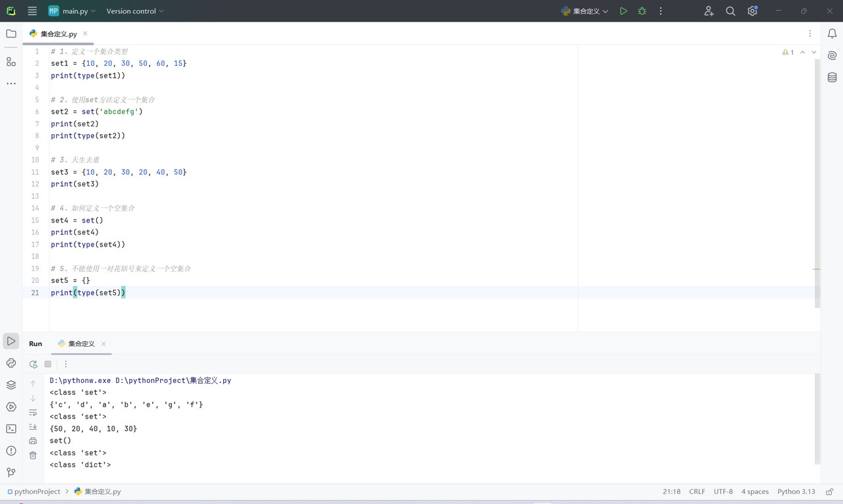Open Search Everywhere
The width and height of the screenshot is (843, 504).
tap(730, 11)
